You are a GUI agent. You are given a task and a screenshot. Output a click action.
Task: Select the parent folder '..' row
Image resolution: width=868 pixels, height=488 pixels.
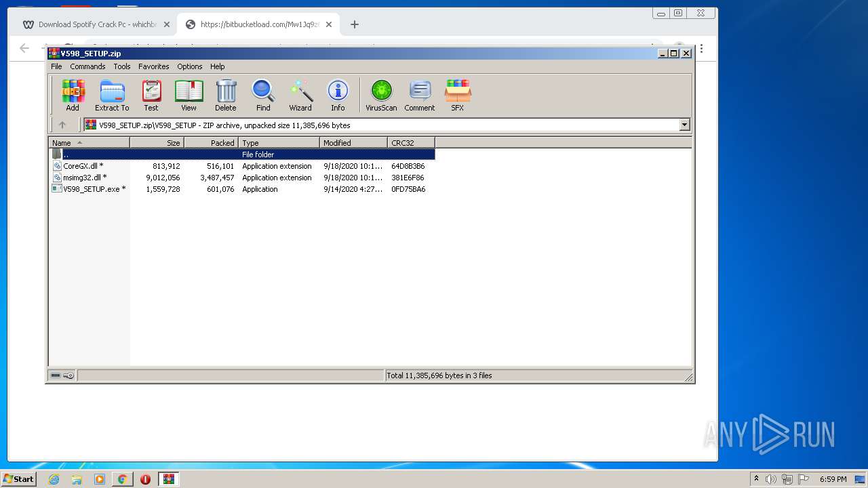(242, 155)
